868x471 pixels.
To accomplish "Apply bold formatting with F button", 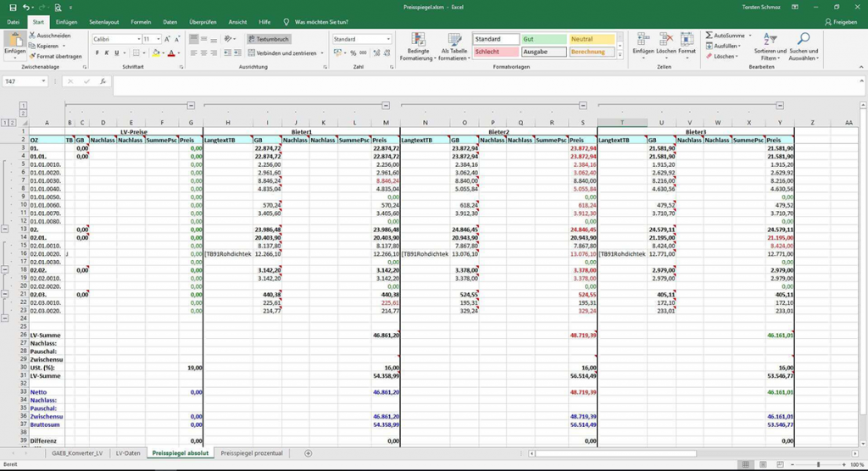I will (x=97, y=53).
